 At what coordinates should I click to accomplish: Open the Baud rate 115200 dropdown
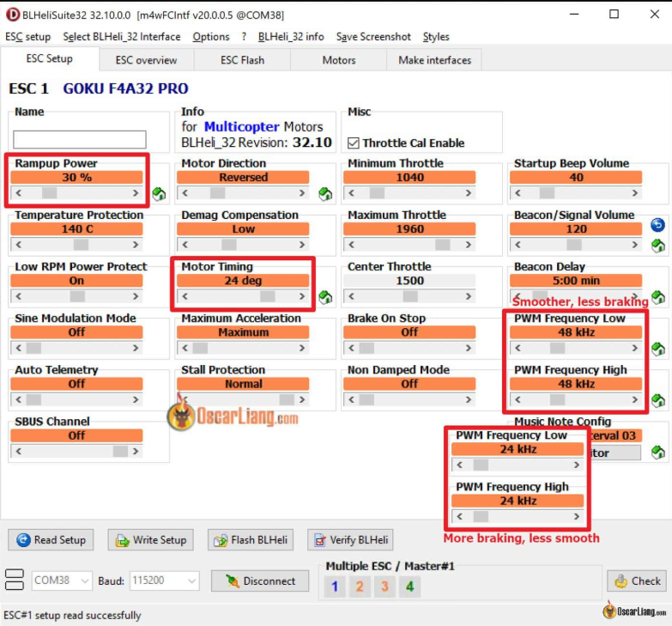[191, 581]
